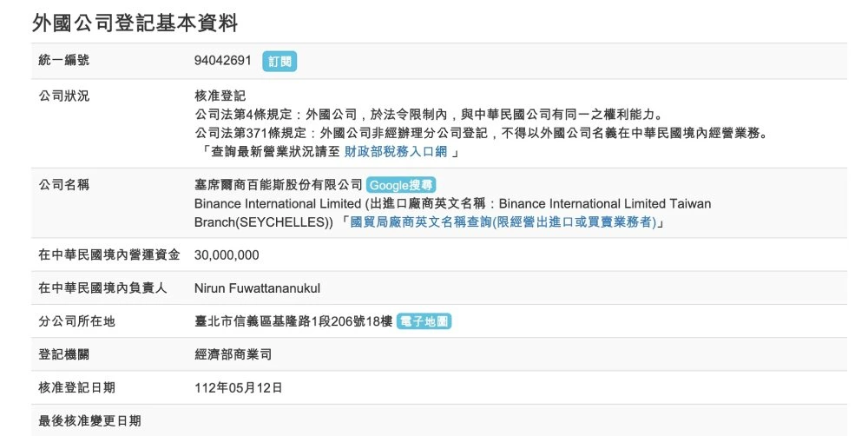Click the 公司法第371條規定 sentence
The image size is (868, 436).
[x=481, y=134]
